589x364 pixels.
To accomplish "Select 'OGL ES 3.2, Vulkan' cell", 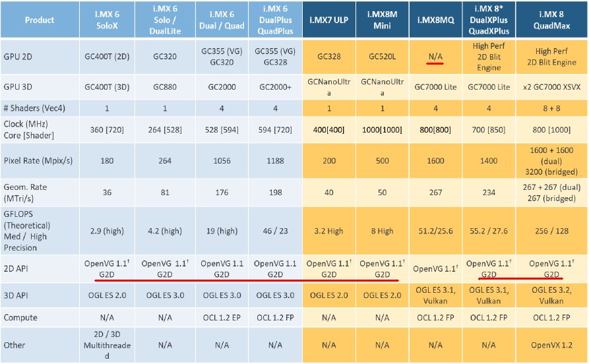I will click(x=551, y=295).
